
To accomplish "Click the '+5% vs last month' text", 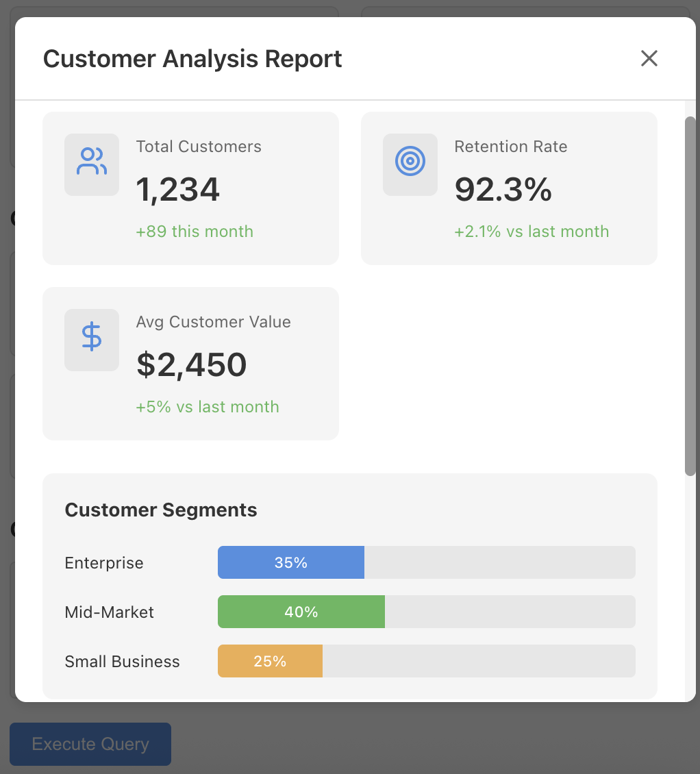I will click(208, 407).
